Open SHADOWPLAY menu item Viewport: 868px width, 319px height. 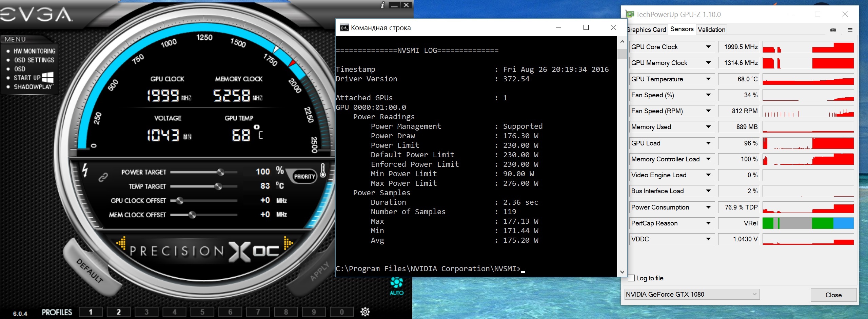coord(33,87)
